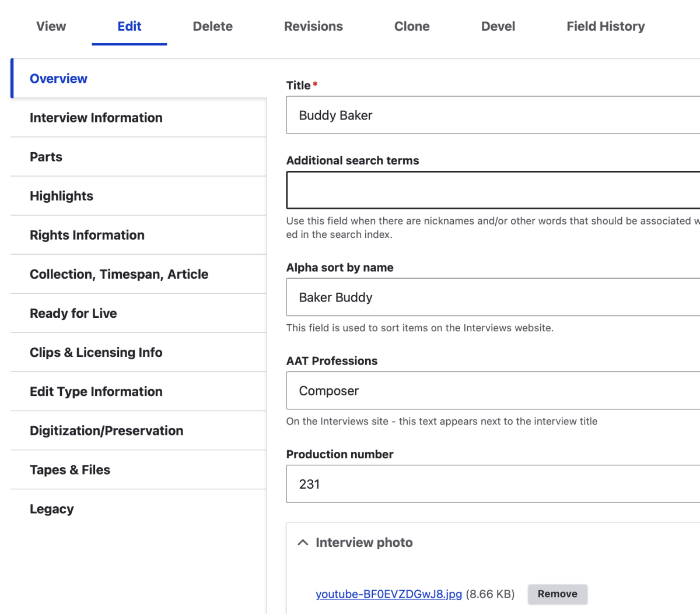Go to Rights Information settings
This screenshot has width=700, height=614.
[x=87, y=235]
